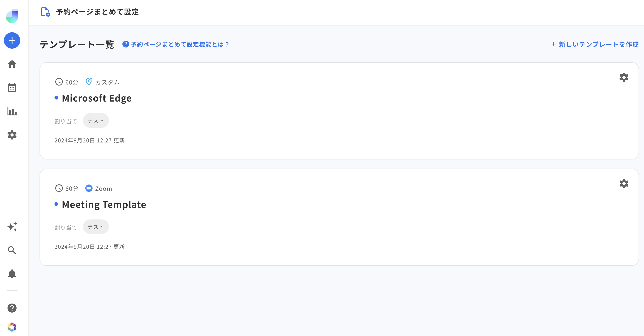Click Microsoft Edge template settings gear
The width and height of the screenshot is (644, 336).
coord(624,77)
